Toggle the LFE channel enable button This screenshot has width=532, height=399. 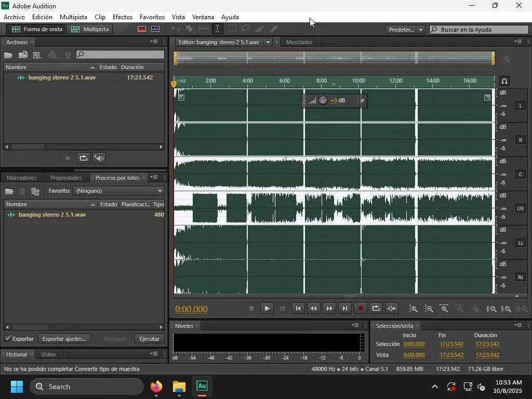coord(520,208)
